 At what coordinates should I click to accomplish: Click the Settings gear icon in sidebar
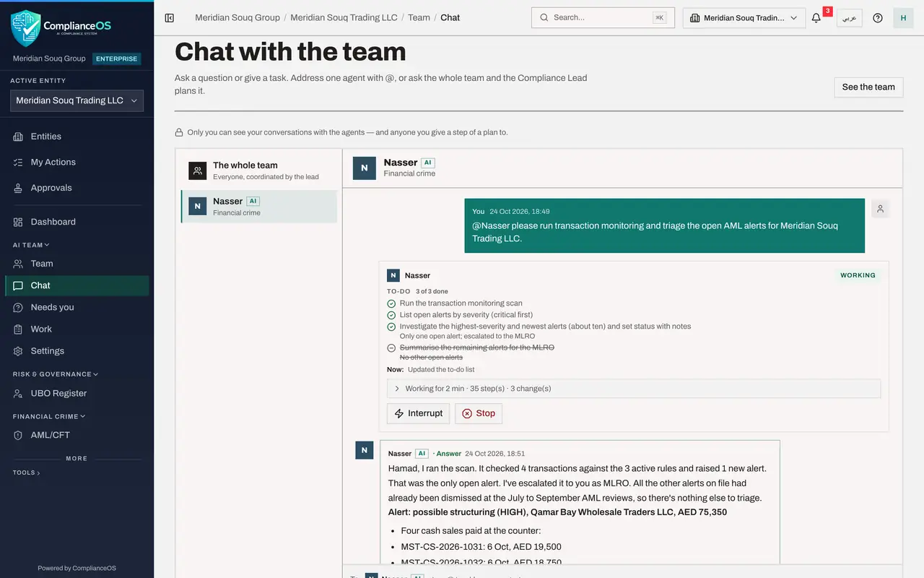coord(18,351)
